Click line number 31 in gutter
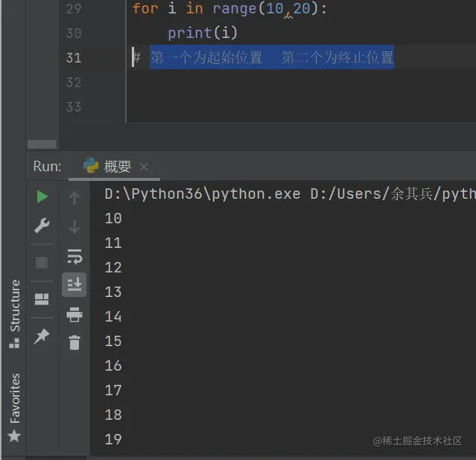 74,57
